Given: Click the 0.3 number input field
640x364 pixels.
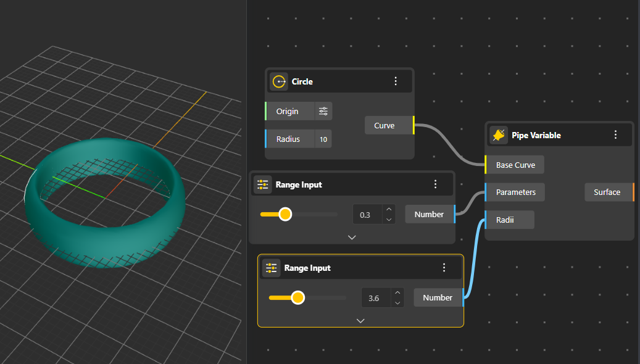Looking at the screenshot, I should (x=367, y=215).
